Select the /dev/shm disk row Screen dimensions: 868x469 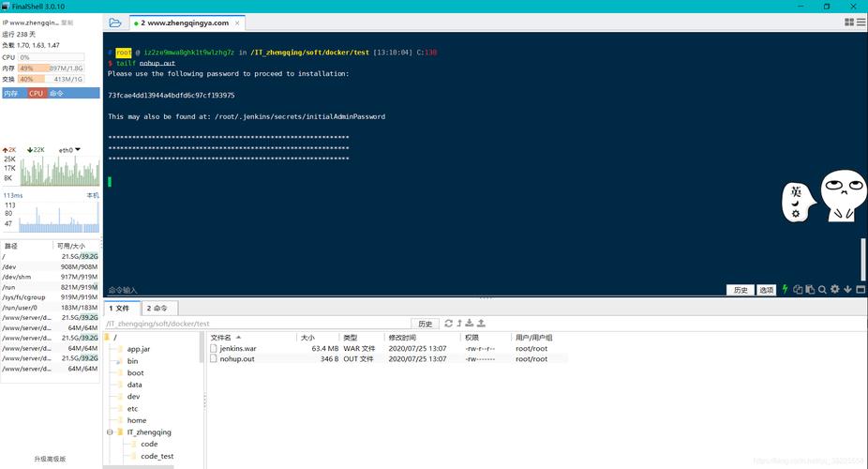tap(50, 277)
